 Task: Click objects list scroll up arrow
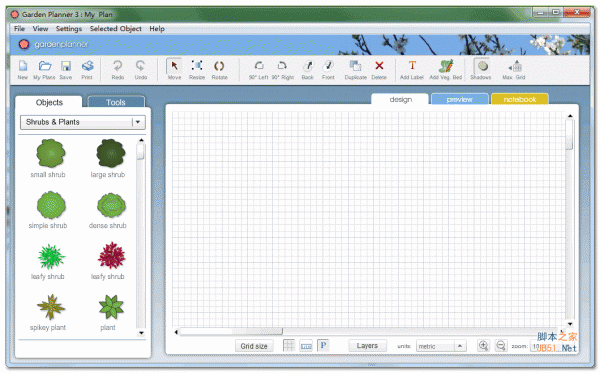click(x=141, y=140)
